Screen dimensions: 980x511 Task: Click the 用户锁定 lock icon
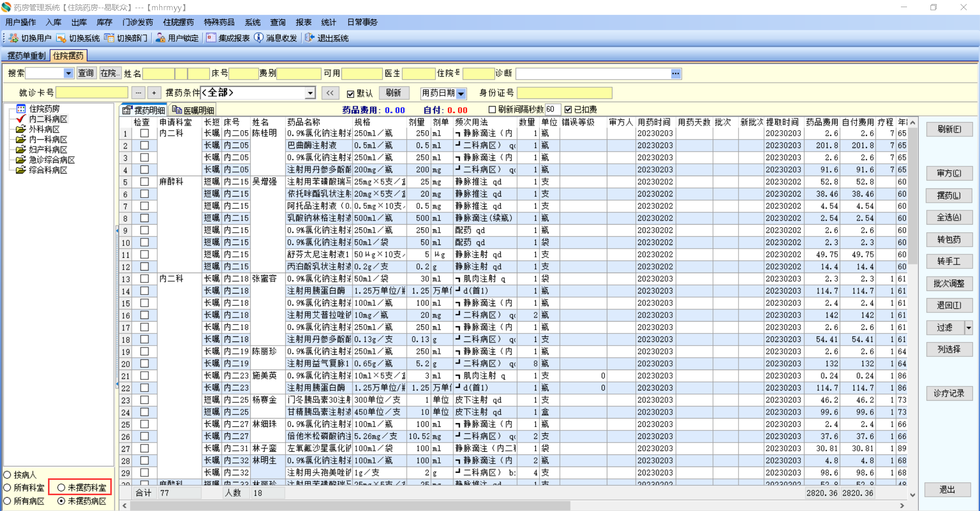click(160, 38)
